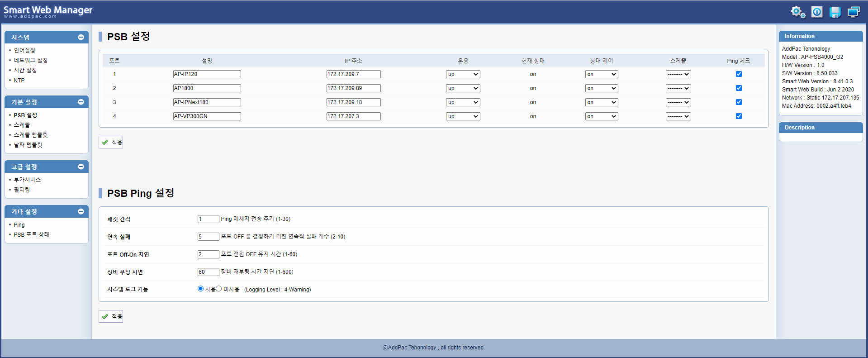Click the 패킷 간격 input field
The image size is (868, 358).
click(x=208, y=219)
